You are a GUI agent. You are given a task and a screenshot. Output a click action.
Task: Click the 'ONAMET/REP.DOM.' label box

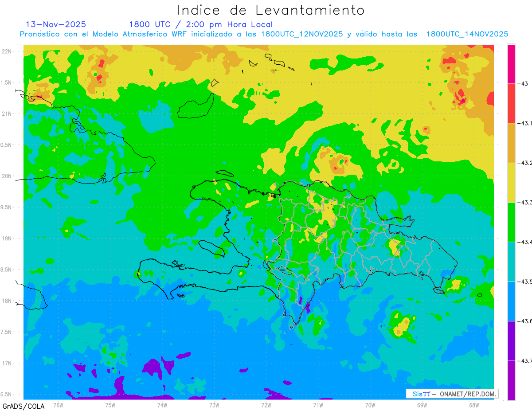point(452,394)
